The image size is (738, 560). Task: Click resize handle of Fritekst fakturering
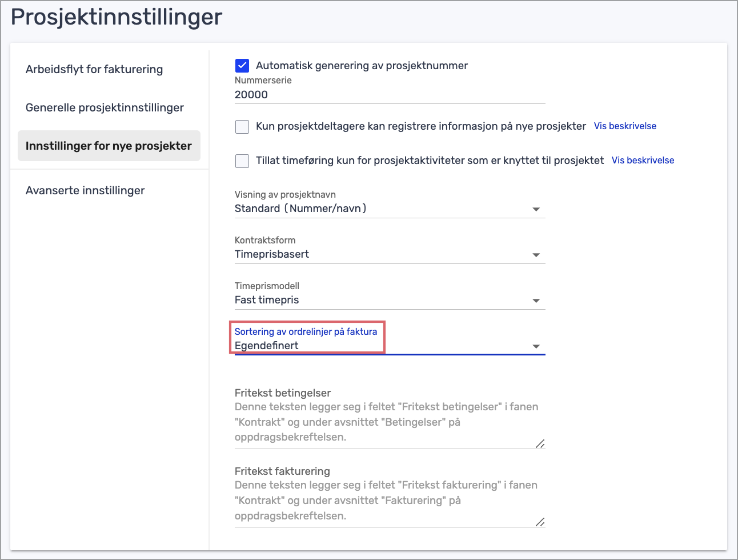(x=540, y=522)
